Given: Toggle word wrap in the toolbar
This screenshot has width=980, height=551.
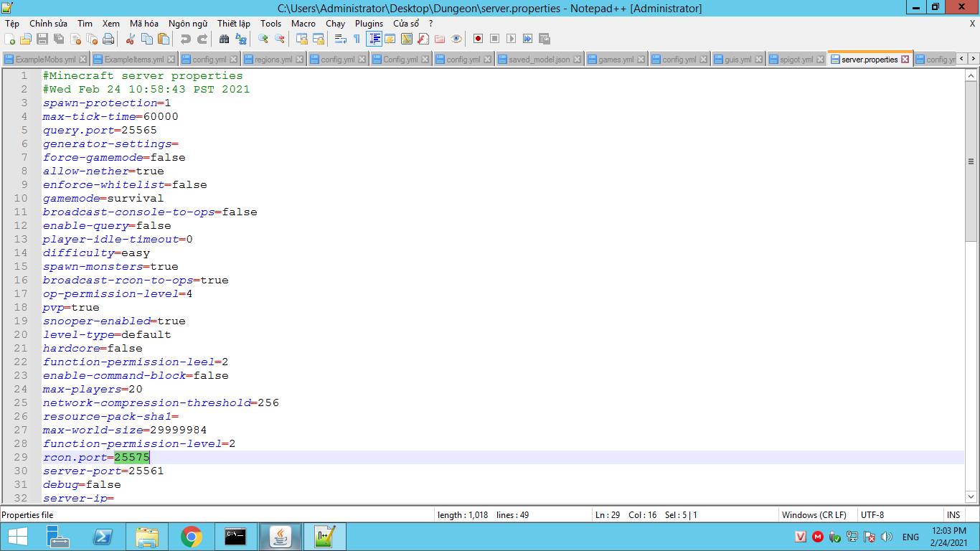Looking at the screenshot, I should [341, 39].
